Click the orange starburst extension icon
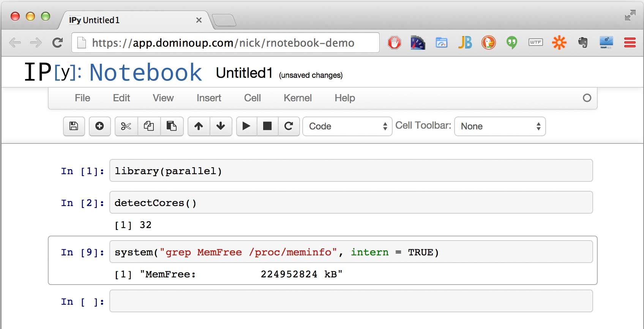 559,43
